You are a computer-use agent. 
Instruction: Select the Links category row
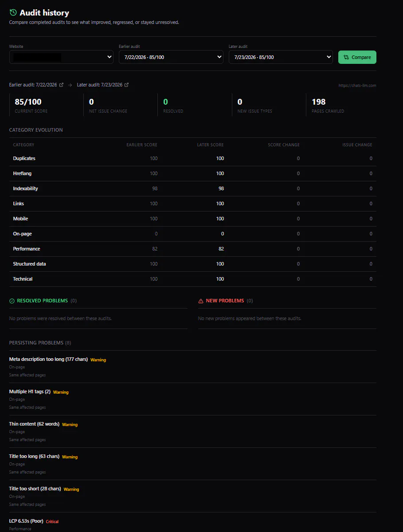[x=193, y=203]
